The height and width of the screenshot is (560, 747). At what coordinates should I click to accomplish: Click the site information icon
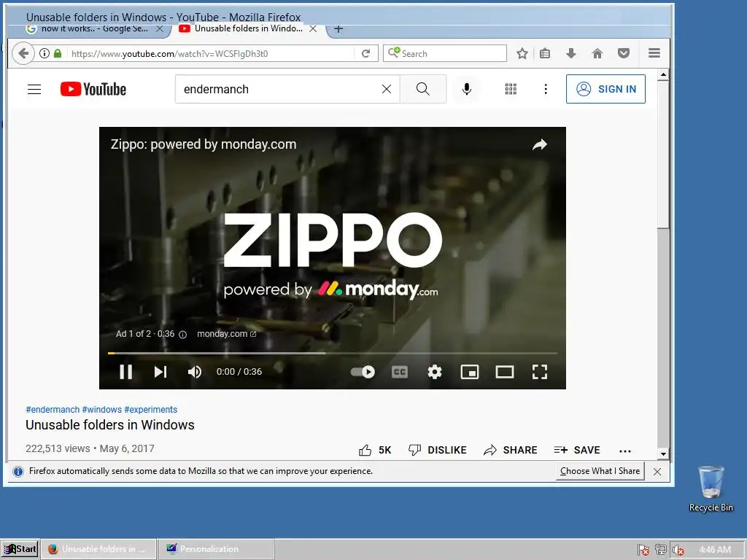[x=44, y=53]
